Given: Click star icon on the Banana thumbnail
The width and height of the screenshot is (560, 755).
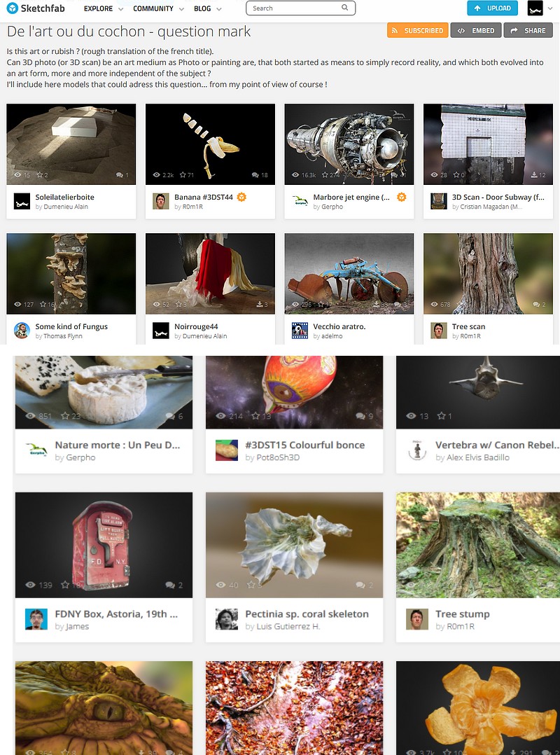Looking at the screenshot, I should tap(183, 175).
